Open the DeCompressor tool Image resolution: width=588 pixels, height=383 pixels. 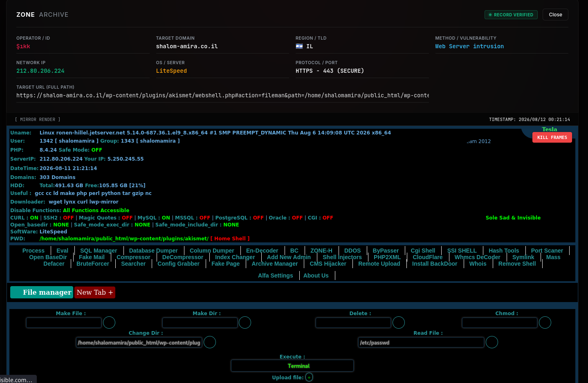183,257
